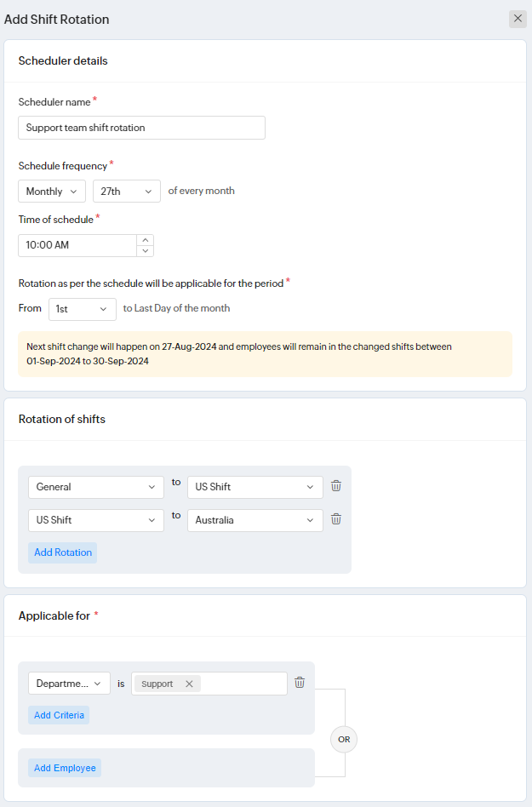
Task: Decrease the time of schedule
Action: [x=146, y=251]
